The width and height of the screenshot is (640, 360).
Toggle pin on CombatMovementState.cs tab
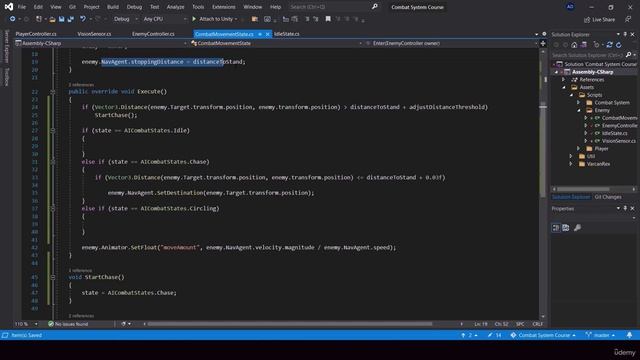pyautogui.click(x=260, y=34)
